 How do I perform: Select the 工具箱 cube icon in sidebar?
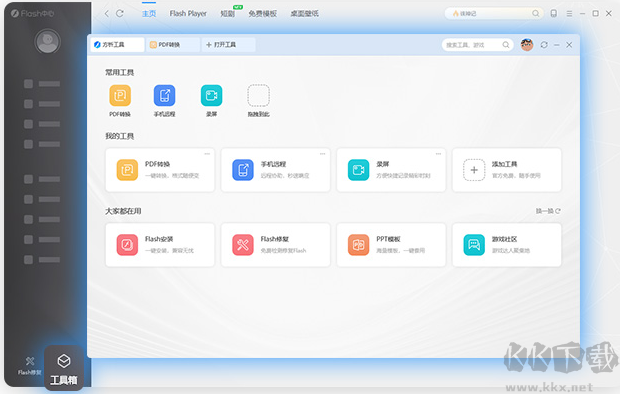(64, 361)
